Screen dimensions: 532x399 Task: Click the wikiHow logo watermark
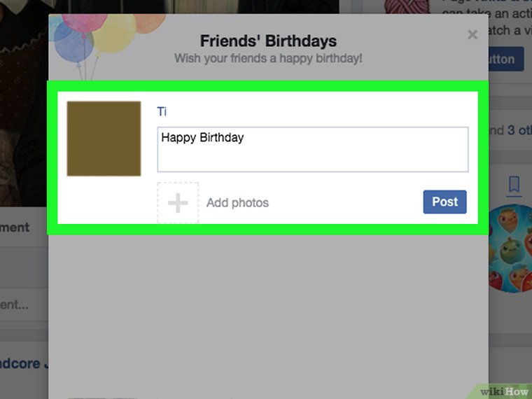[503, 389]
